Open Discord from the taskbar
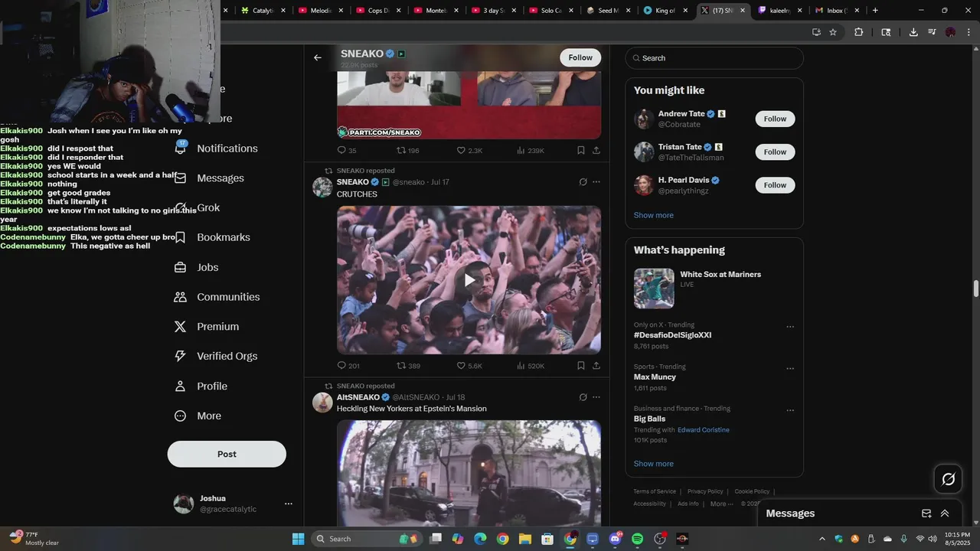 [615, 539]
